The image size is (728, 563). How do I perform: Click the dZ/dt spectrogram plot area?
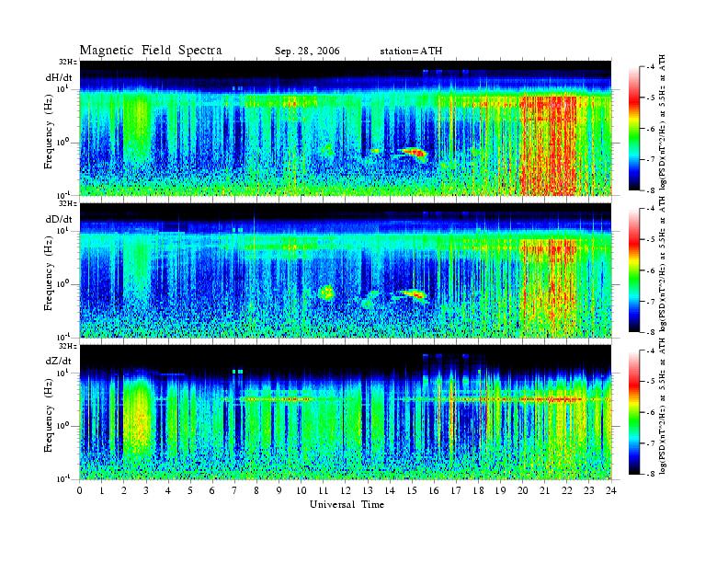point(346,412)
